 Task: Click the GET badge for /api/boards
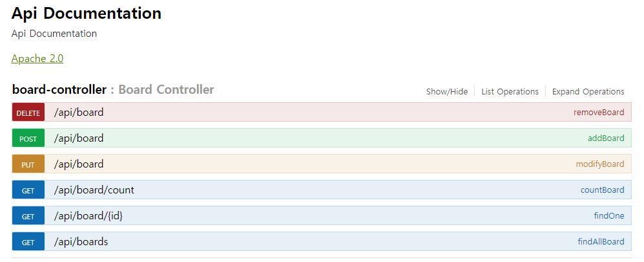[x=28, y=242]
